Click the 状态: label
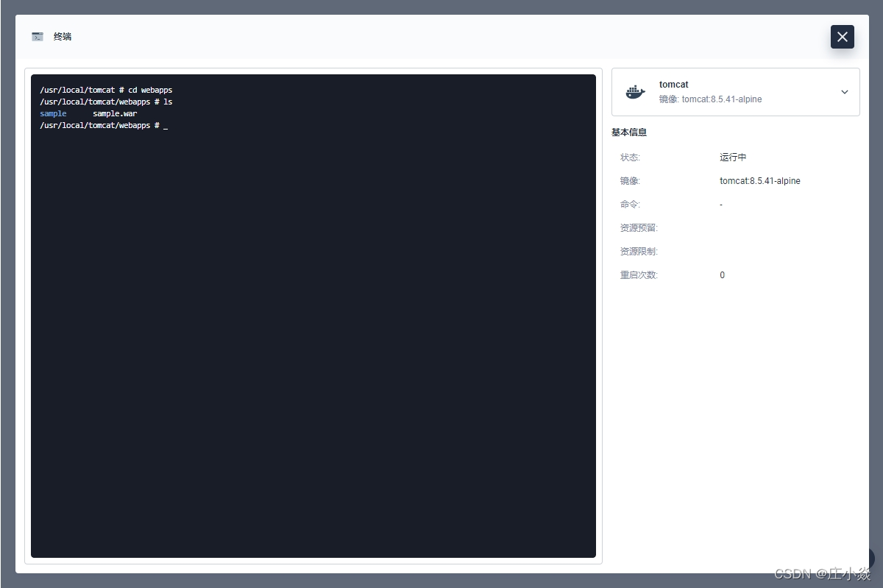The width and height of the screenshot is (883, 588). pyautogui.click(x=630, y=157)
